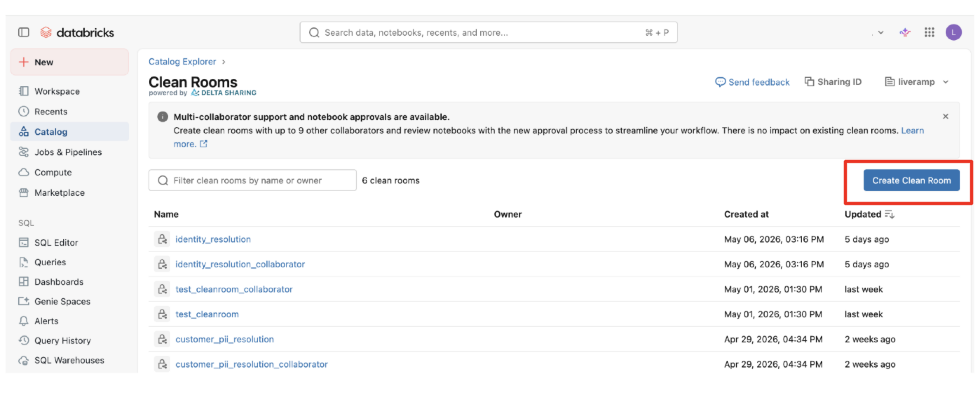Screen dimensions: 980x407
Task: Click the breadcrumb chevron after Catalog Explorer
Action: pos(224,62)
